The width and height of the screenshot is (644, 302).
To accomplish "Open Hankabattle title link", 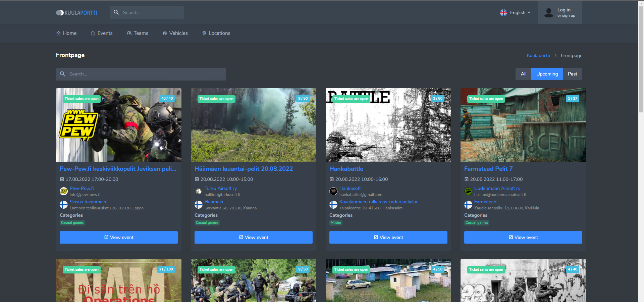I will pos(346,169).
